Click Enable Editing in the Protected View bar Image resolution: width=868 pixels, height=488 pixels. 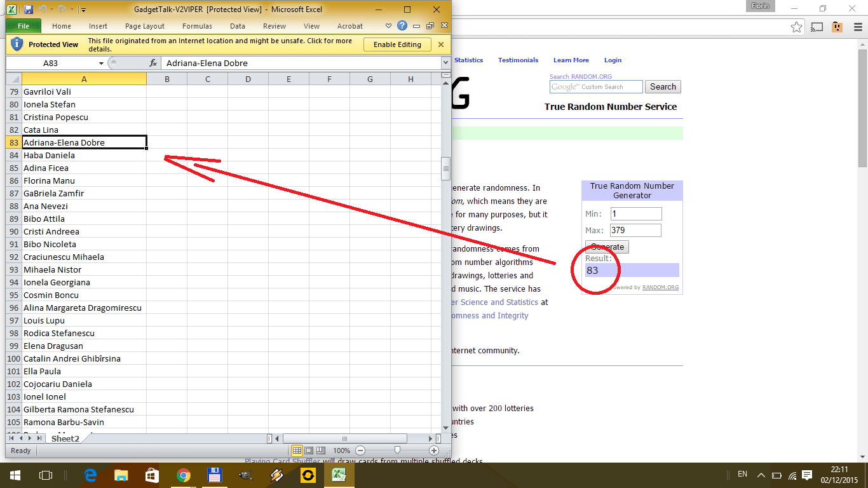[x=397, y=44]
